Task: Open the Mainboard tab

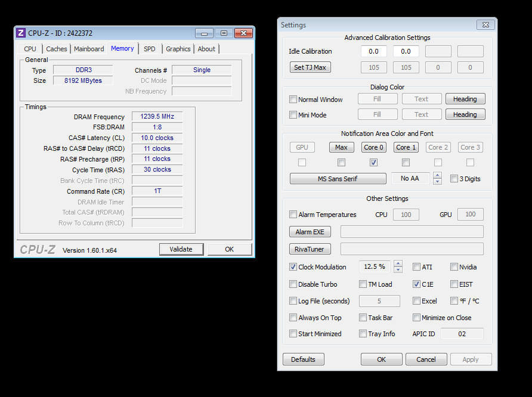Action: pos(89,49)
